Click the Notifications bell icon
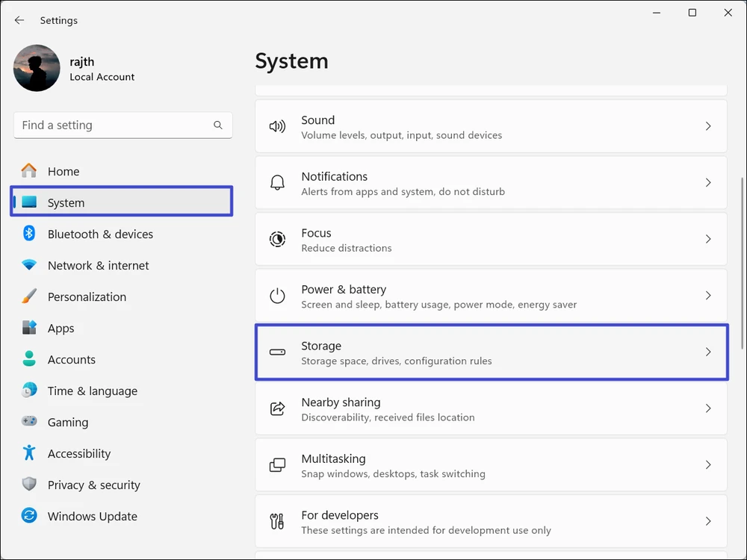Viewport: 747px width, 560px height. tap(277, 183)
